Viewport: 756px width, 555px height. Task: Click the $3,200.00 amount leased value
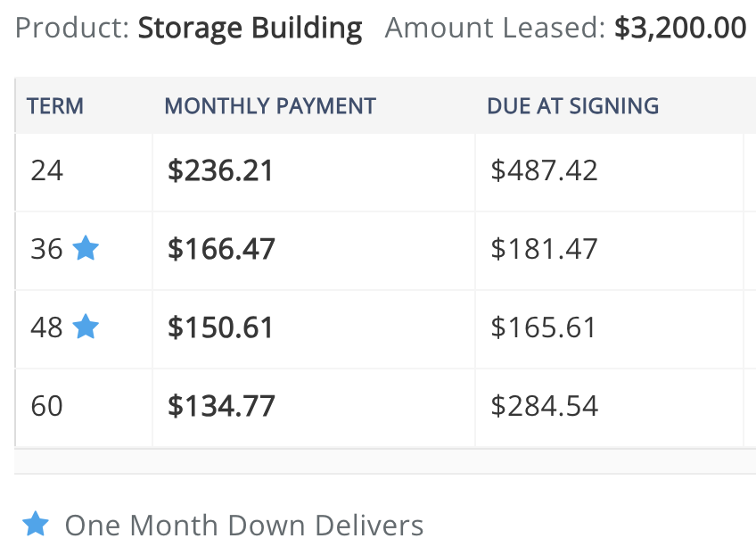[x=680, y=29]
